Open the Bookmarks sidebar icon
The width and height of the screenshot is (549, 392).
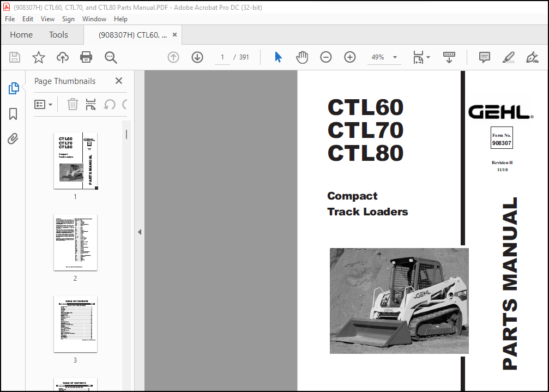(13, 114)
